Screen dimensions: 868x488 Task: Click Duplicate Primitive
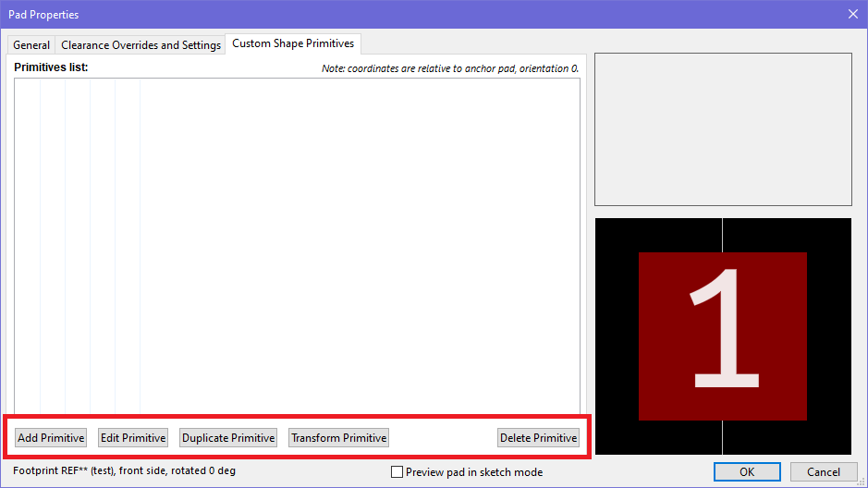[x=228, y=438]
